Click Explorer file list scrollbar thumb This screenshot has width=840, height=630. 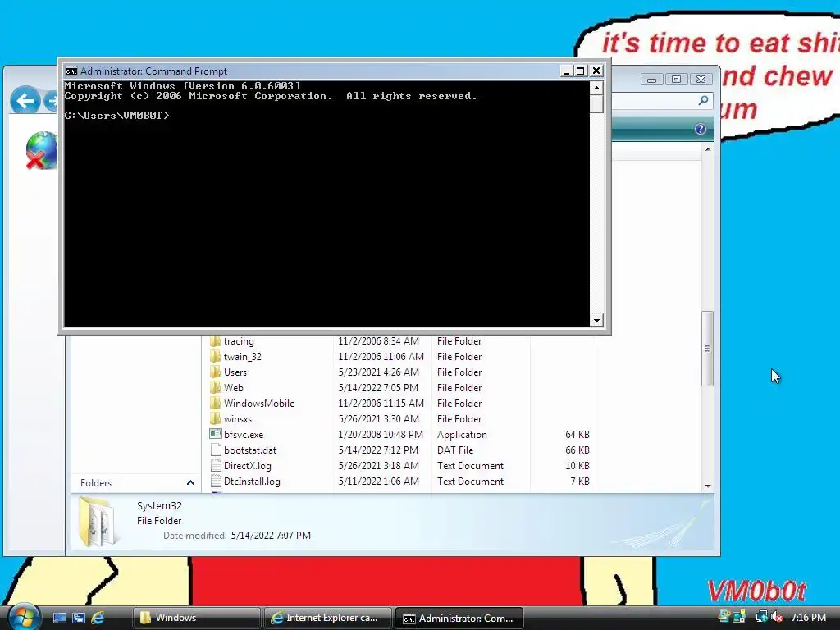708,348
